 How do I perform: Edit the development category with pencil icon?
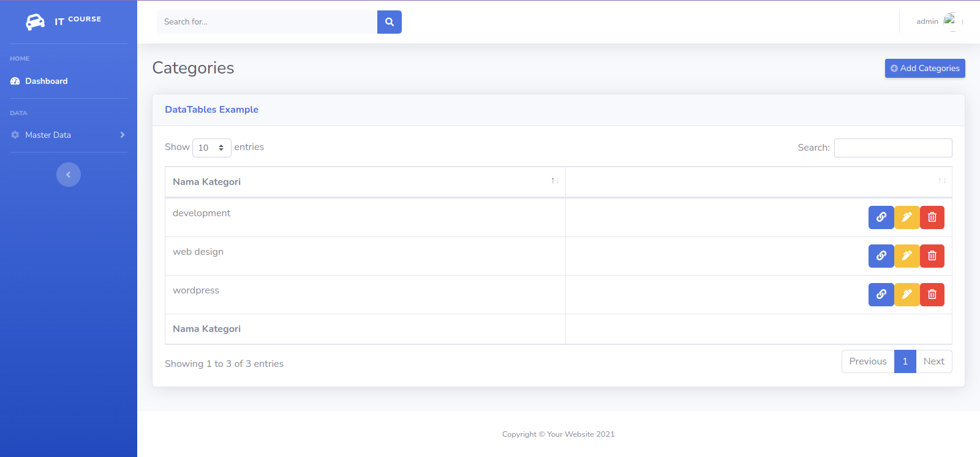(907, 217)
